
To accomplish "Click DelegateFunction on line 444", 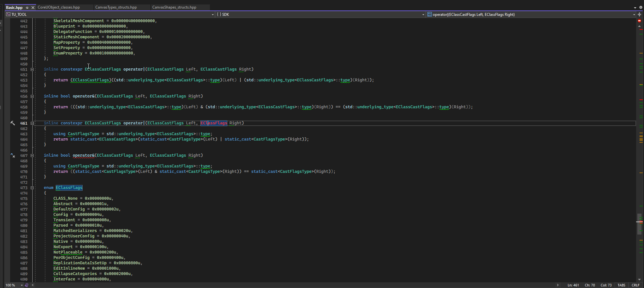I will click(x=73, y=32).
